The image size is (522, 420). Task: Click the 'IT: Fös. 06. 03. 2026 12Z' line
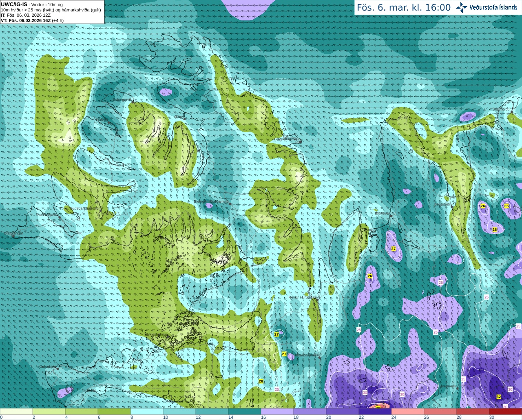pos(26,15)
